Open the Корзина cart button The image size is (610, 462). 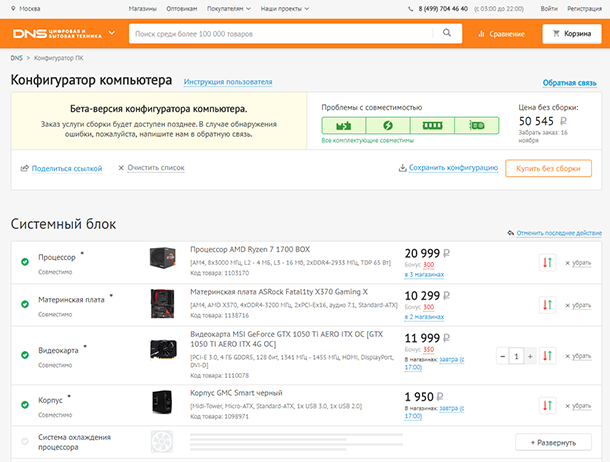pos(572,34)
